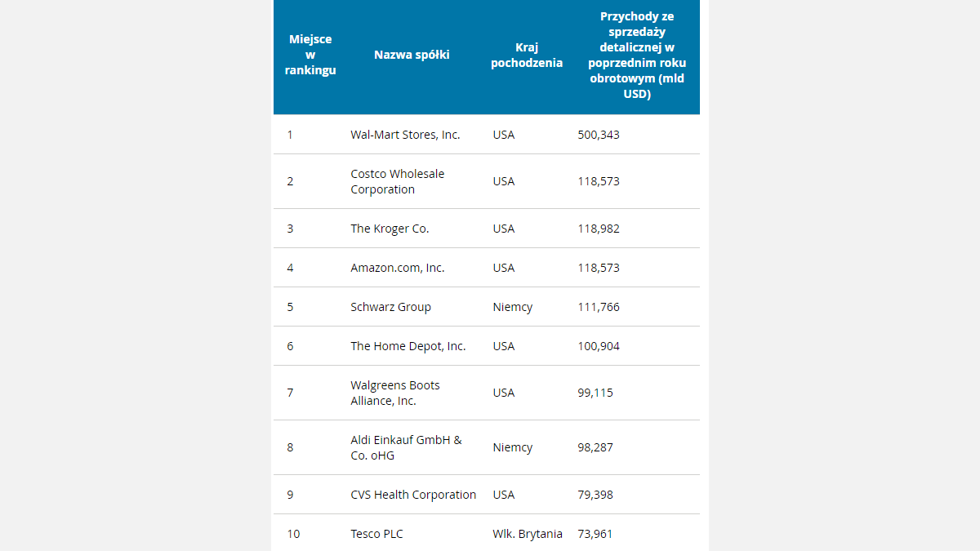Viewport: 980px width, 551px height.
Task: Select the Schwarz Group company cell
Action: [x=390, y=307]
